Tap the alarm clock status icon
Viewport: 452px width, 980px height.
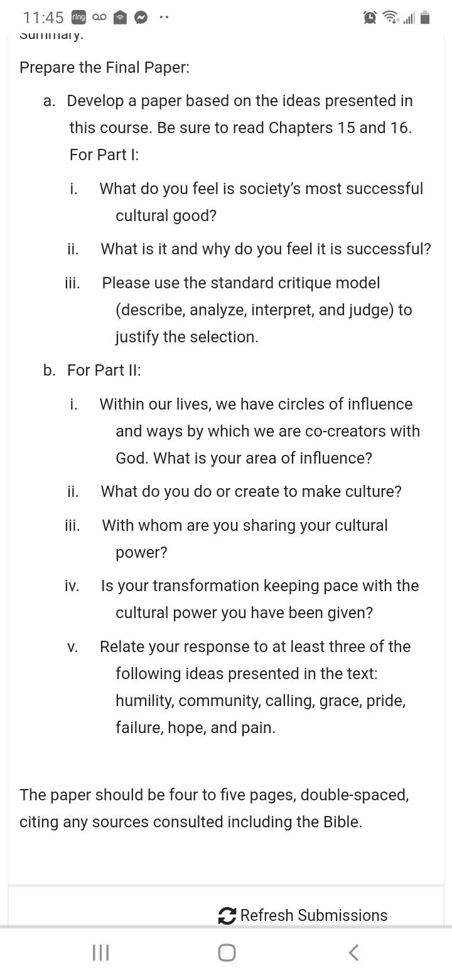click(371, 18)
